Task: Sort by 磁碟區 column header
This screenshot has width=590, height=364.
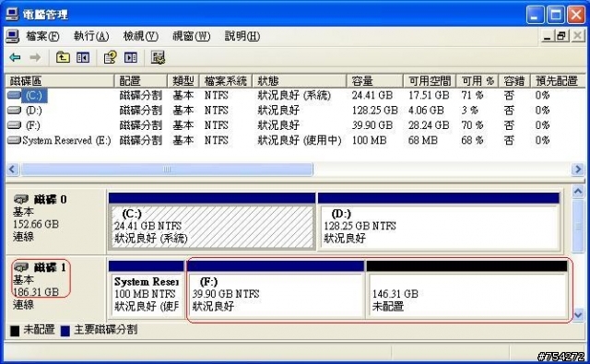Action: [60, 81]
